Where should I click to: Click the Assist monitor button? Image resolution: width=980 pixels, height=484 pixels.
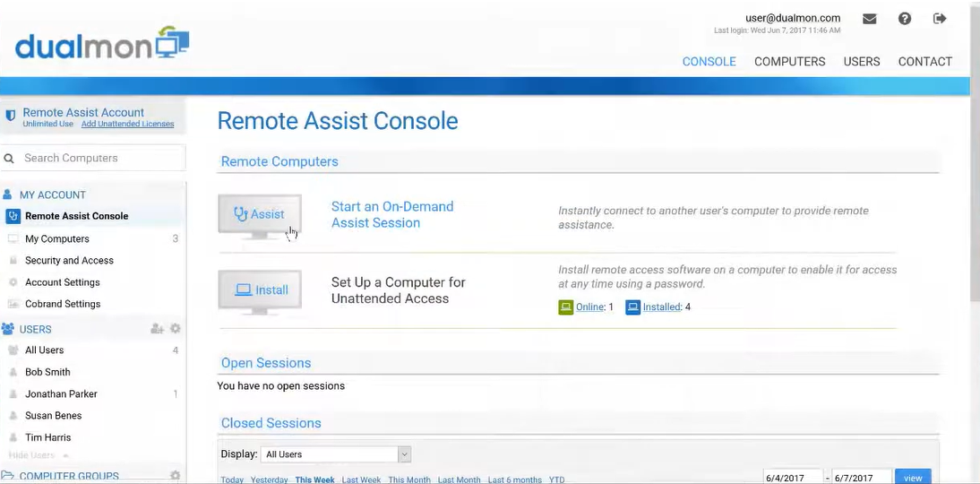point(260,216)
